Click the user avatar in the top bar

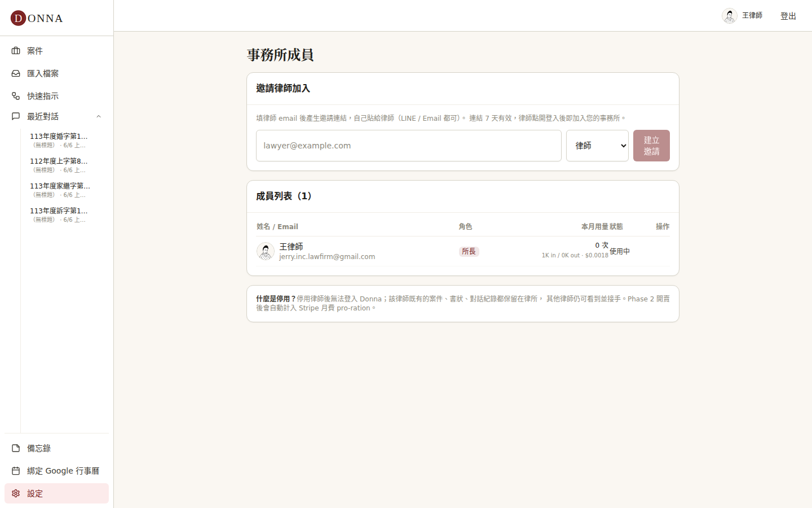[x=730, y=16]
